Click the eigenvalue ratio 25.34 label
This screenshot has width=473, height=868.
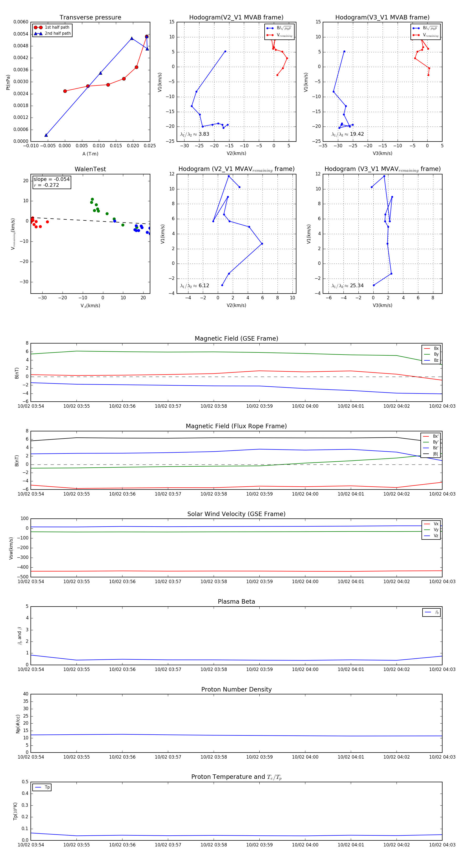[x=348, y=286]
